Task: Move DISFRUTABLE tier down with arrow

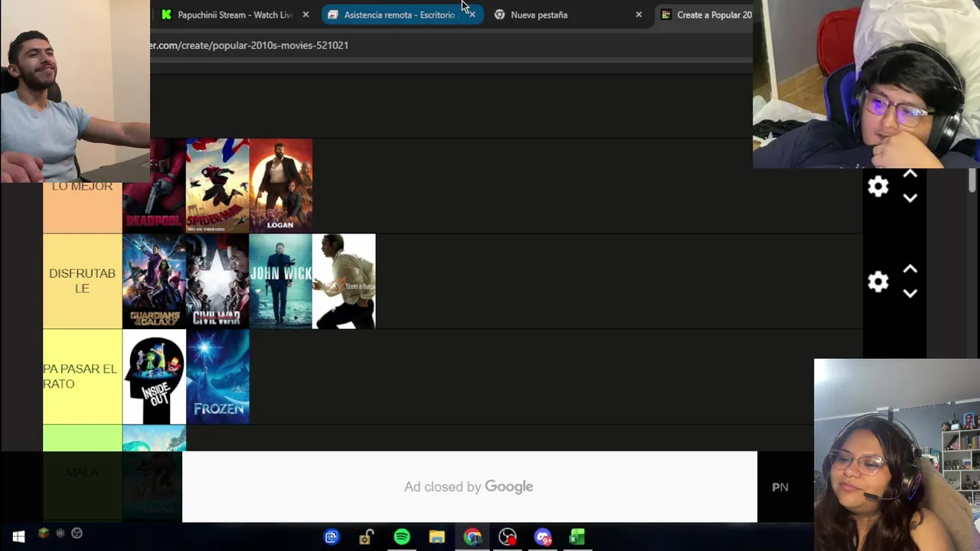Action: point(910,293)
